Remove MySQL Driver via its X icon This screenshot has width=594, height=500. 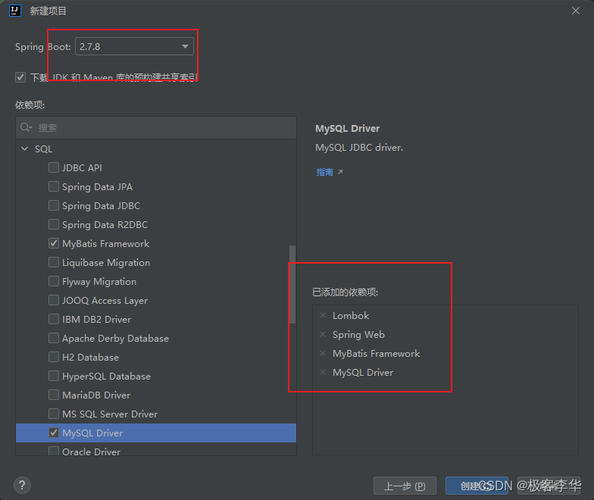[323, 372]
